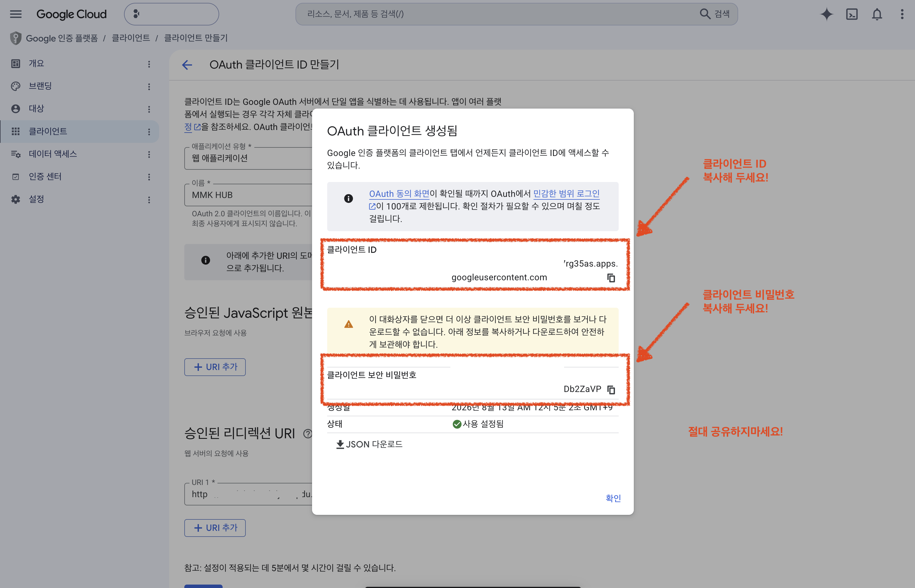The image size is (915, 588).
Task: Click the 사용 설정됨 status text
Action: [x=483, y=424]
